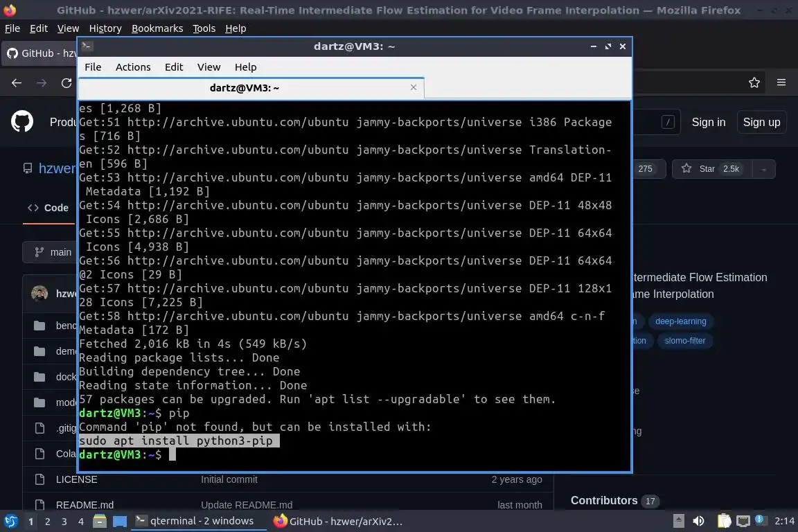Screen dimensions: 798x532
Task: Open the network status tray icon
Action: 743,521
